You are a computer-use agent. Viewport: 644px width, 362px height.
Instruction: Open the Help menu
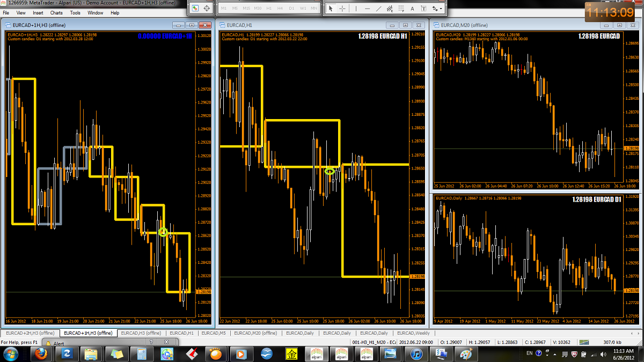click(x=115, y=12)
